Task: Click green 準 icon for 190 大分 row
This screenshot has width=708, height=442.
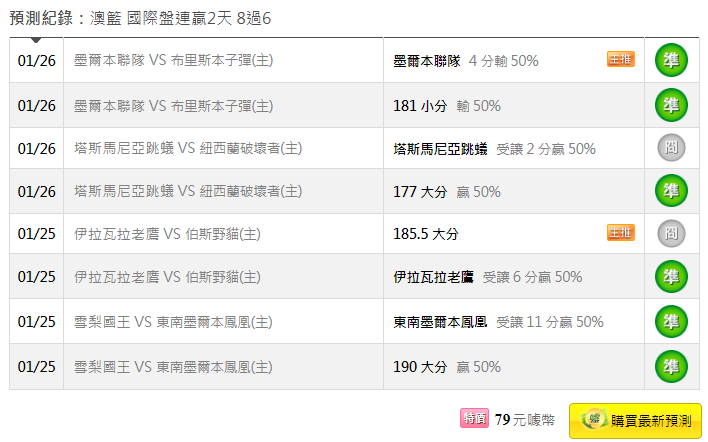Action: coord(671,367)
